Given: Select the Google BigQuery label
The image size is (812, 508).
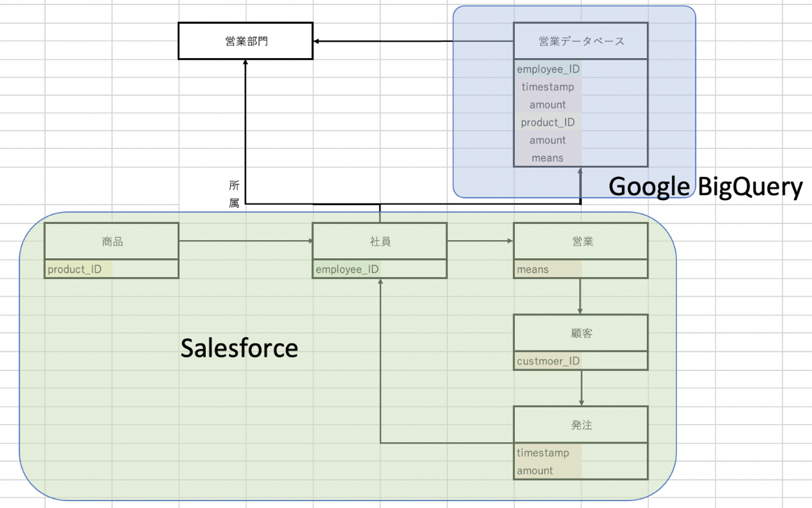Looking at the screenshot, I should 705,187.
